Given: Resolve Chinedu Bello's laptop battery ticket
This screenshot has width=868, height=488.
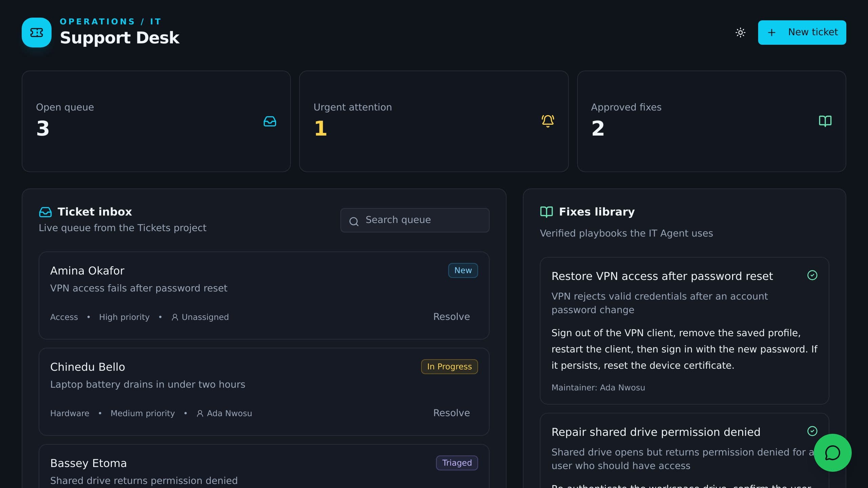Looking at the screenshot, I should coord(451,413).
